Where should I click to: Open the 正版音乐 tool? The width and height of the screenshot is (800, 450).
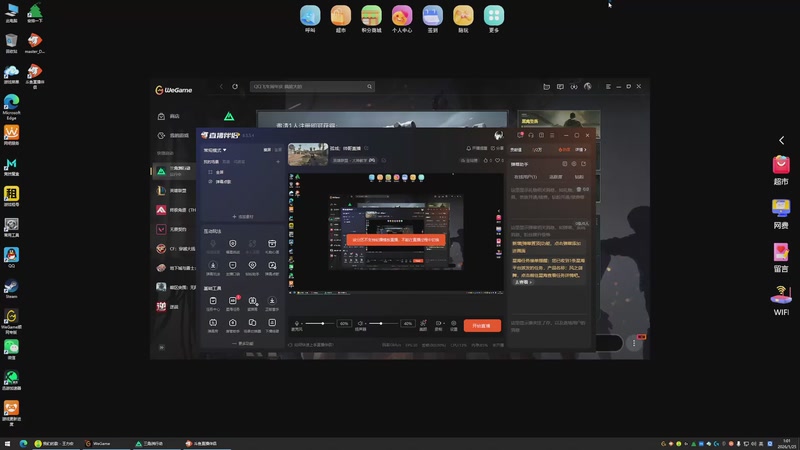coord(272,304)
